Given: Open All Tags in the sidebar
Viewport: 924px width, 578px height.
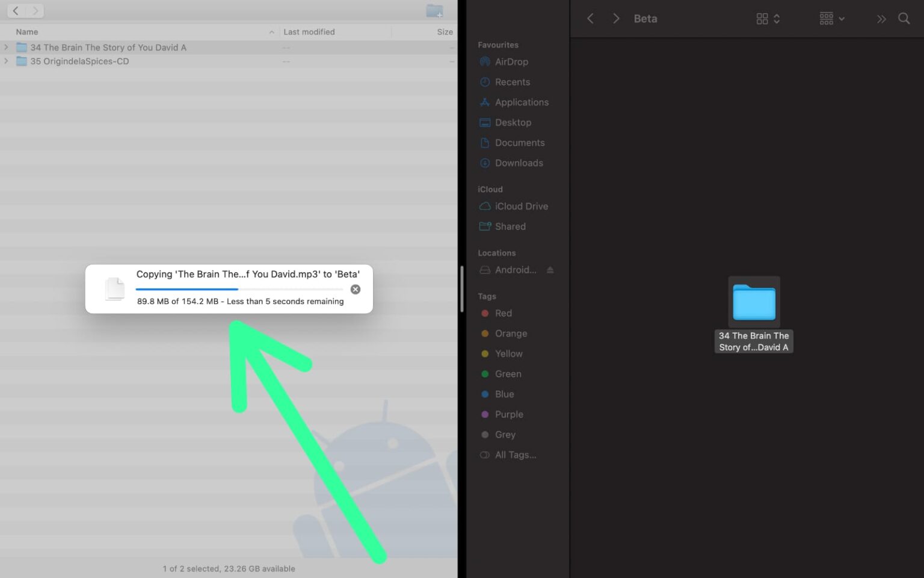Looking at the screenshot, I should pyautogui.click(x=515, y=455).
